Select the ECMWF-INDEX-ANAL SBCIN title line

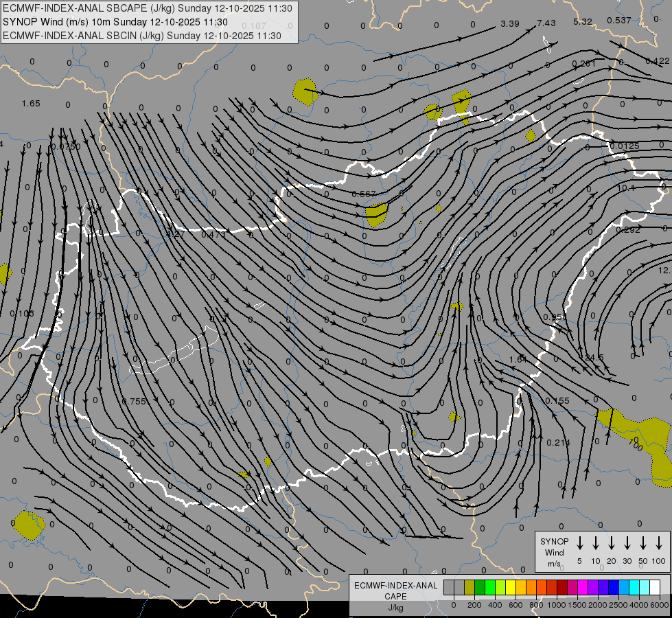pyautogui.click(x=142, y=36)
